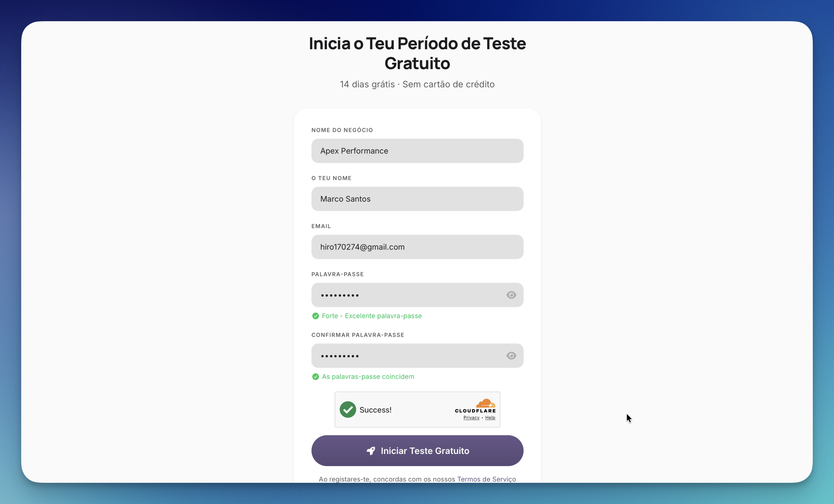Open Cloudflare Help link

click(490, 418)
